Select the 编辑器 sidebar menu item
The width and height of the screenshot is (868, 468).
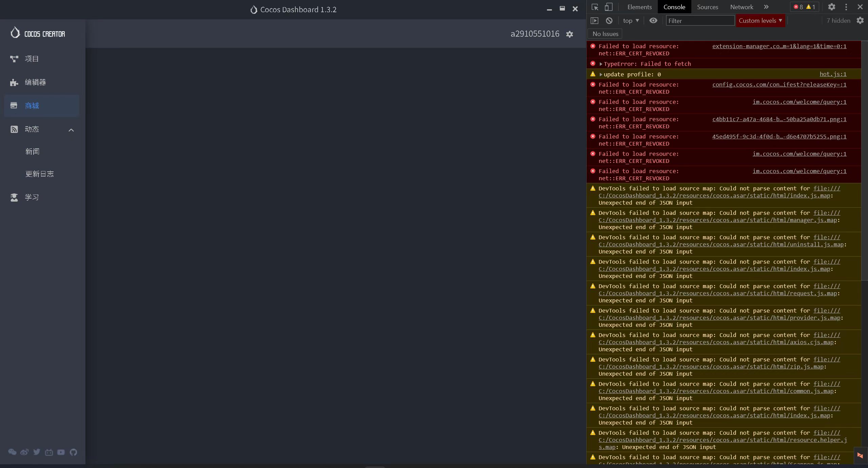point(35,82)
